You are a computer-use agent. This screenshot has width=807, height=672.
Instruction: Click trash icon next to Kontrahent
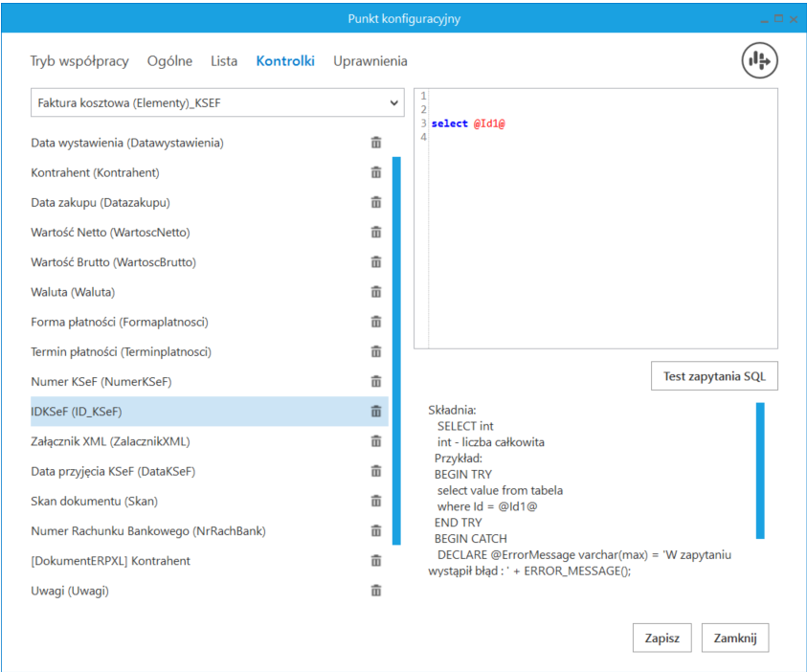[x=376, y=172]
